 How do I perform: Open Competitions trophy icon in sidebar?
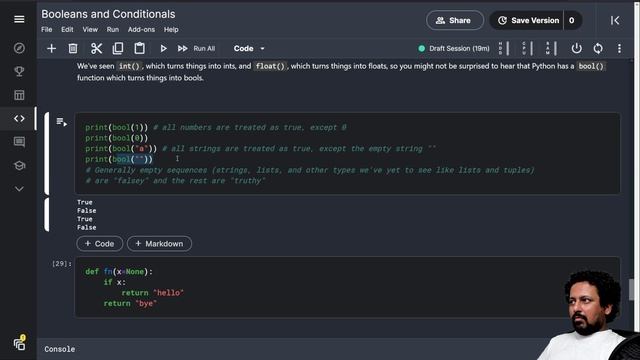[19, 71]
